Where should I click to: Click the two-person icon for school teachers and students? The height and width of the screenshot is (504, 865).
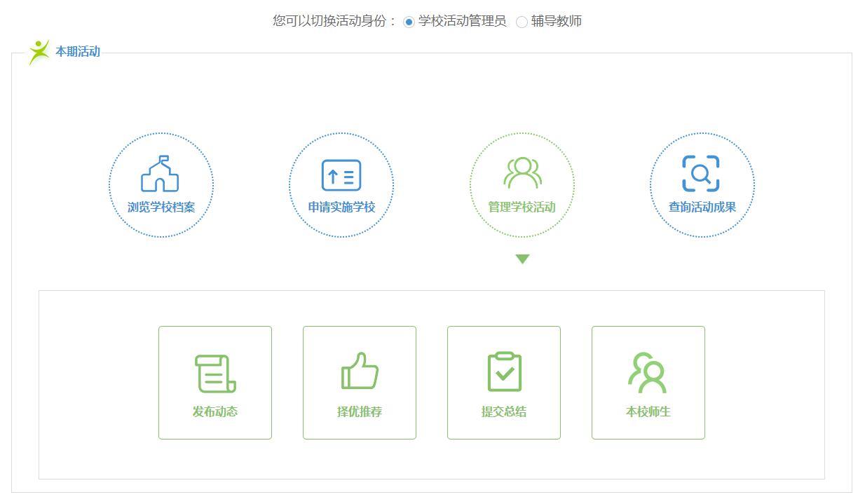point(647,373)
